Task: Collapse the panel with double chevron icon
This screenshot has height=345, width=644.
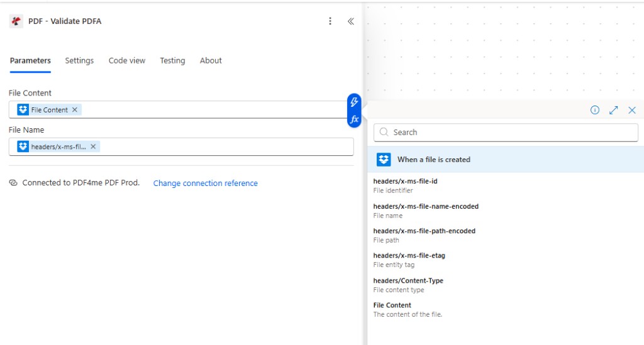Action: [x=351, y=21]
